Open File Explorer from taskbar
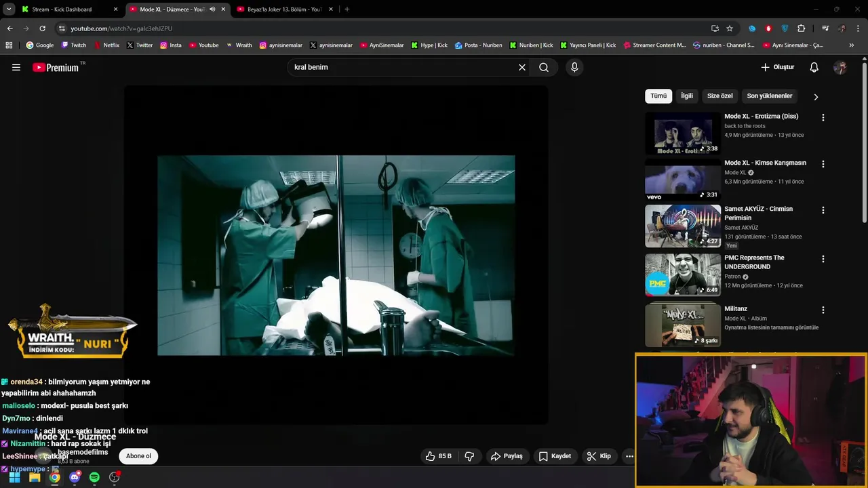 pyautogui.click(x=35, y=477)
